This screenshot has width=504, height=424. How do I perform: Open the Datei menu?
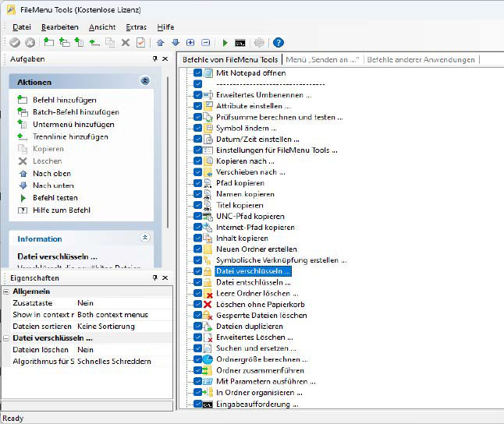[22, 27]
